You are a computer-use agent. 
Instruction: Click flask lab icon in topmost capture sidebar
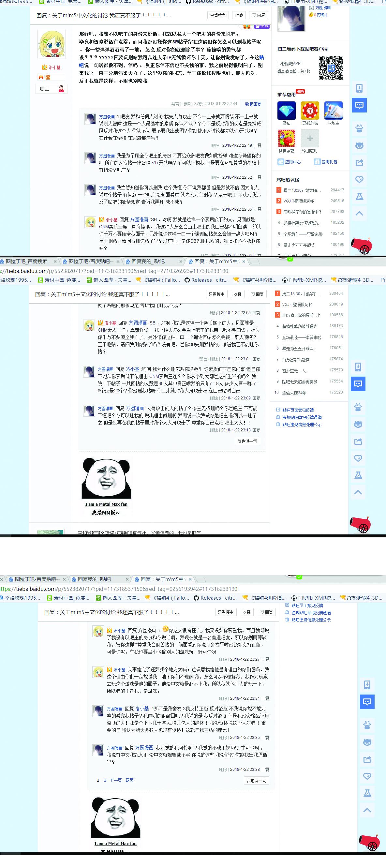[x=359, y=196]
